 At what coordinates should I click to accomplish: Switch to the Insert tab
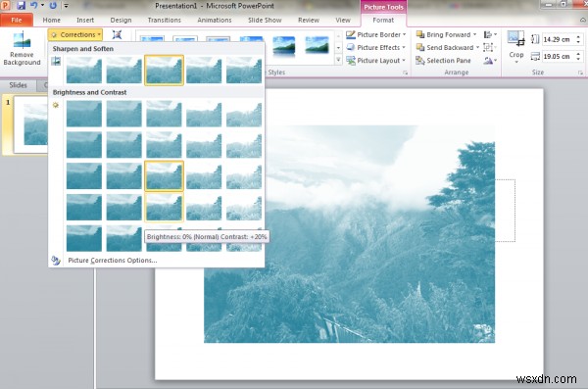pos(85,21)
